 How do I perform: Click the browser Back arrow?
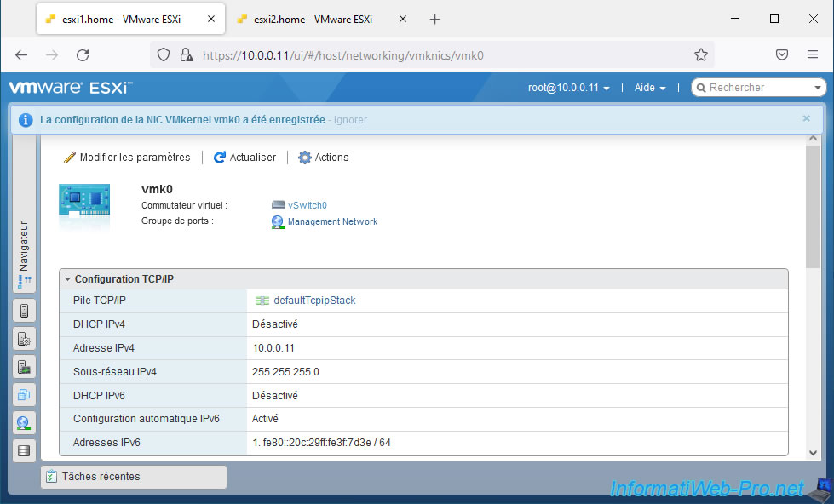(21, 54)
